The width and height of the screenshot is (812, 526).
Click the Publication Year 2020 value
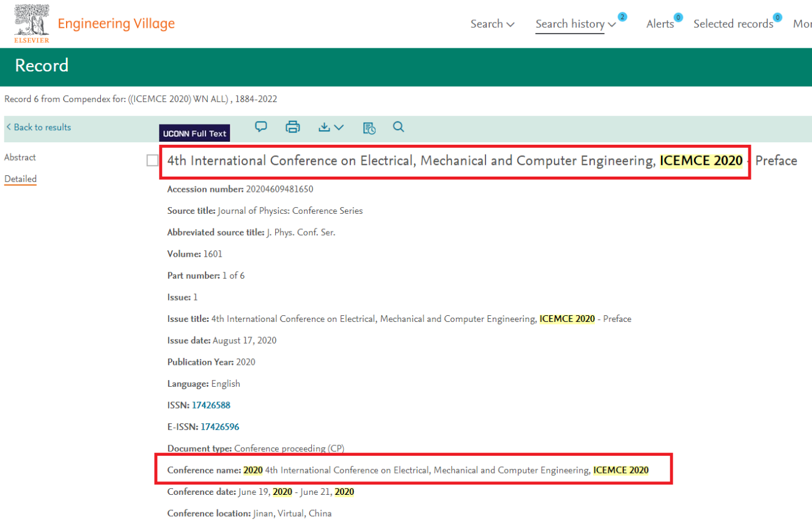click(x=246, y=362)
